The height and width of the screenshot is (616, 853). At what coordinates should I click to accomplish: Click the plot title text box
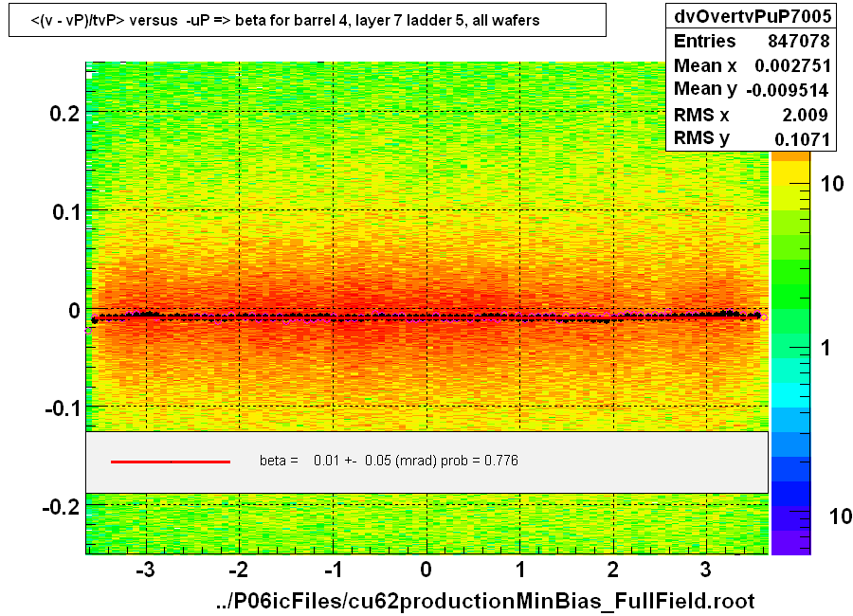[307, 20]
